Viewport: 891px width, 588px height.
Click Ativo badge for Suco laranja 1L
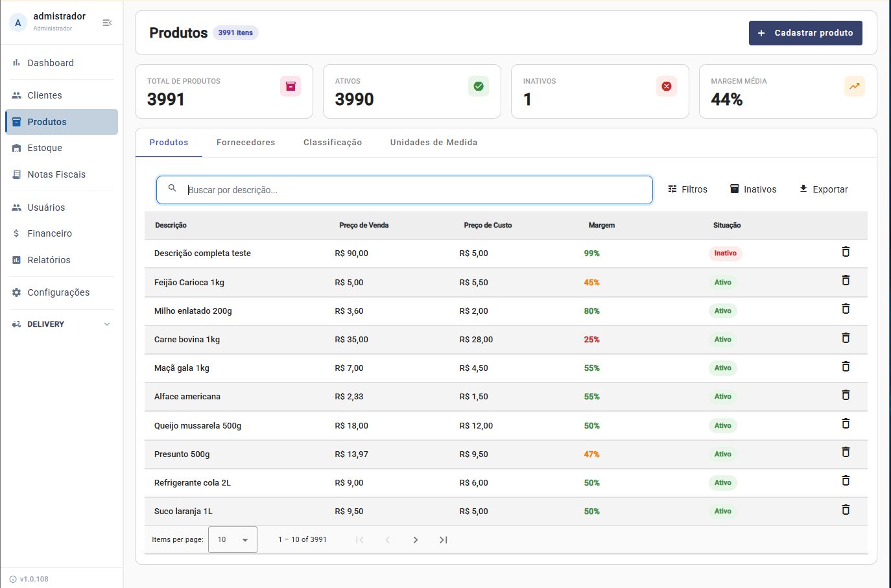point(722,512)
